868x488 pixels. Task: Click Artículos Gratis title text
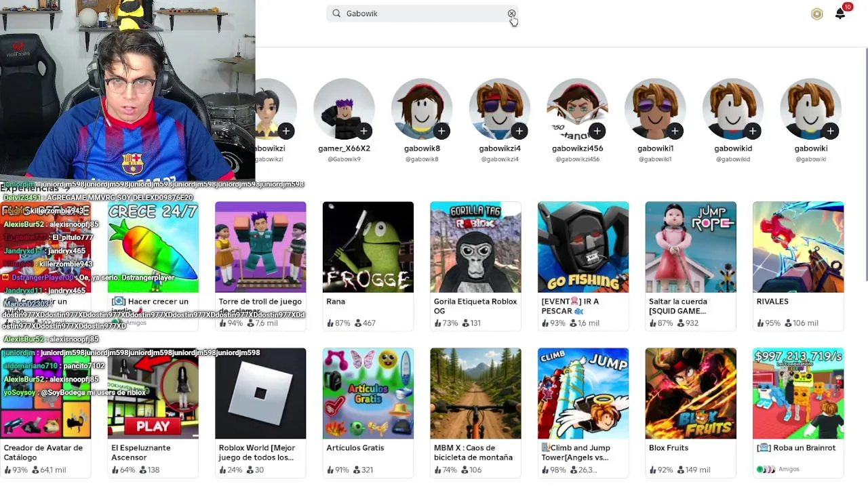tap(355, 448)
